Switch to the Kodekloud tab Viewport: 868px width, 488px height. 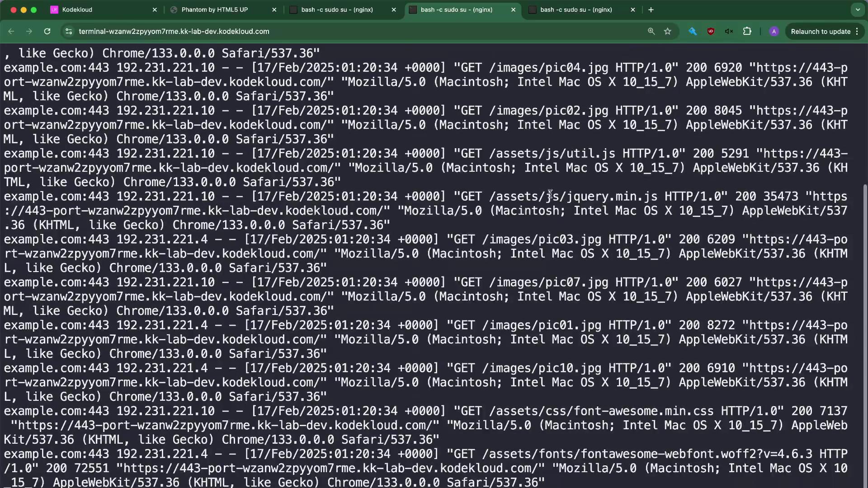[99, 9]
